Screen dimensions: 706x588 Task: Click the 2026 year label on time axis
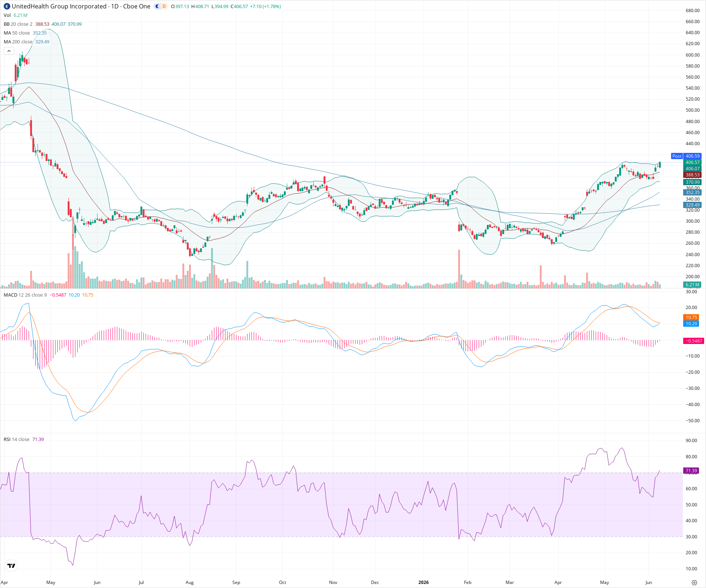424,582
